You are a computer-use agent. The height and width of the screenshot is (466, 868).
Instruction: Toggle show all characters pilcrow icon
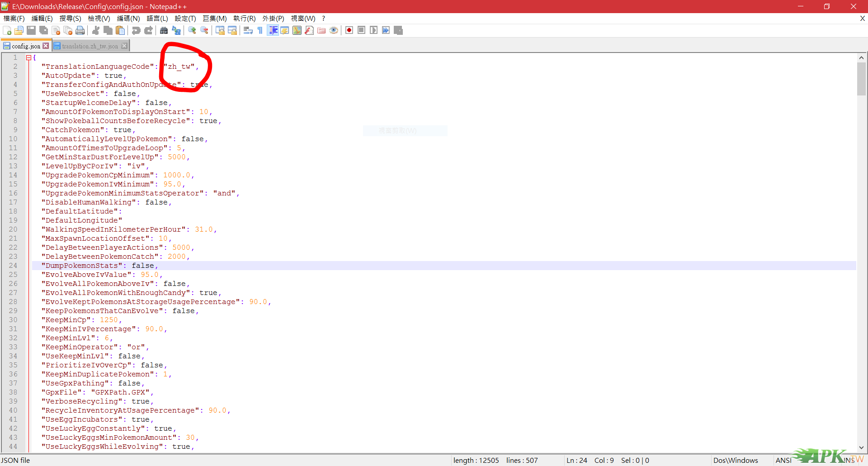[x=260, y=30]
